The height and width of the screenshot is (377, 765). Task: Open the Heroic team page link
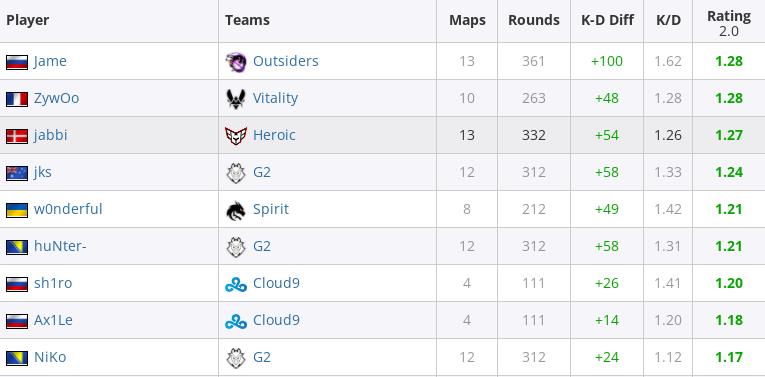click(274, 135)
